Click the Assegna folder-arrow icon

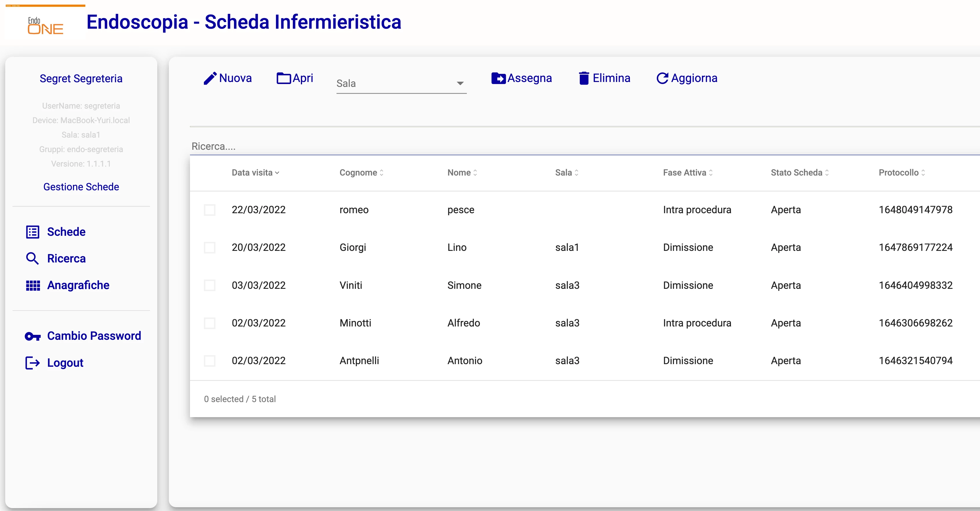point(498,79)
